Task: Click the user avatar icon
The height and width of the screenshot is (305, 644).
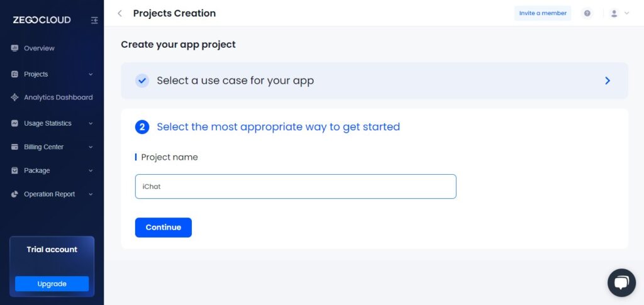Action: click(614, 13)
